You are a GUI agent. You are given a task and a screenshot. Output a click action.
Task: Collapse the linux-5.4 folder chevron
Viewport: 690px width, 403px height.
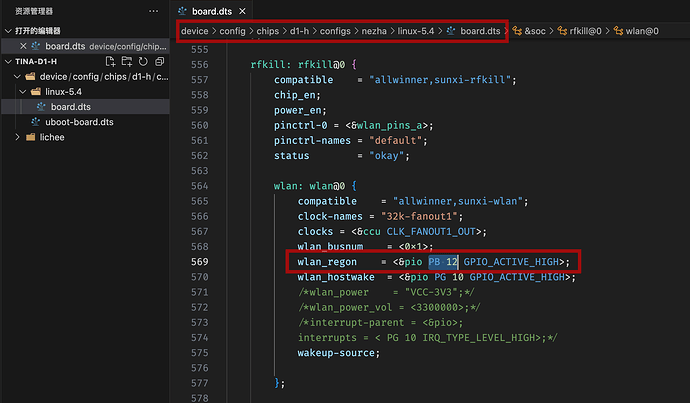pos(23,92)
